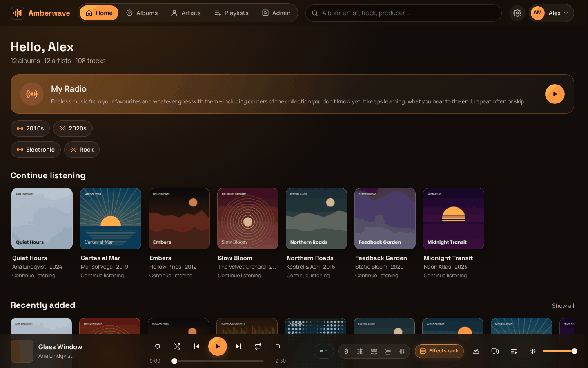Click Continue listening under Midnight Transit
The height and width of the screenshot is (368, 588).
445,276
